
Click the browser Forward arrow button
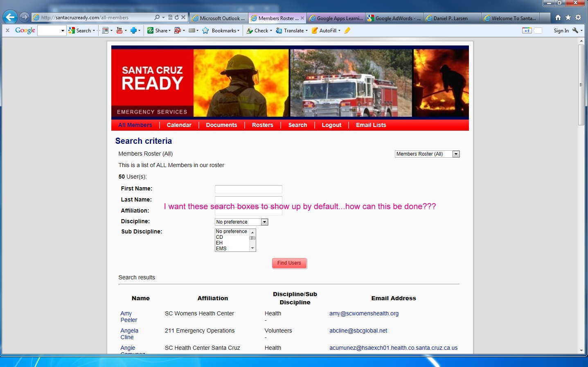coord(25,17)
